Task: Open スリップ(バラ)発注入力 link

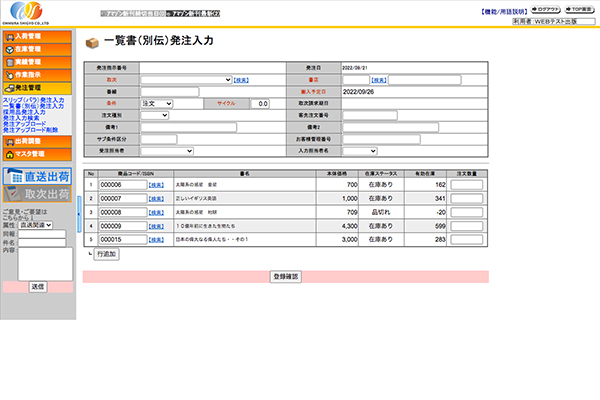Action: click(34, 100)
